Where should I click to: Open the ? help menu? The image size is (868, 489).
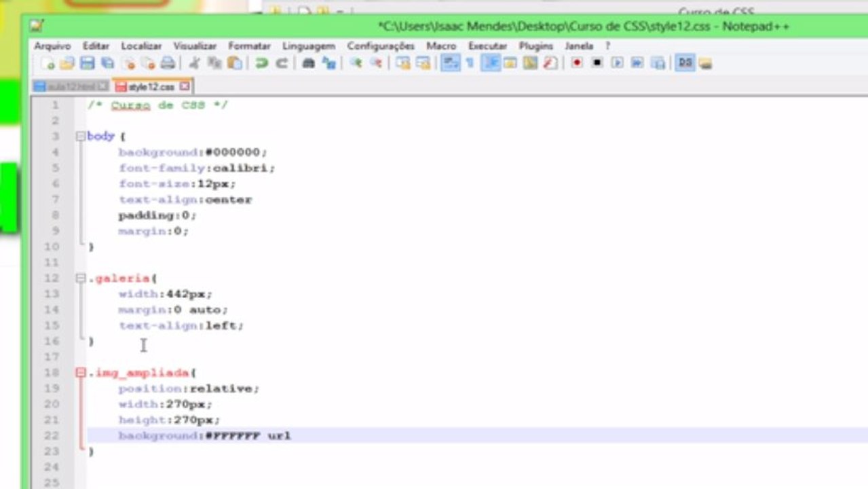(x=608, y=46)
